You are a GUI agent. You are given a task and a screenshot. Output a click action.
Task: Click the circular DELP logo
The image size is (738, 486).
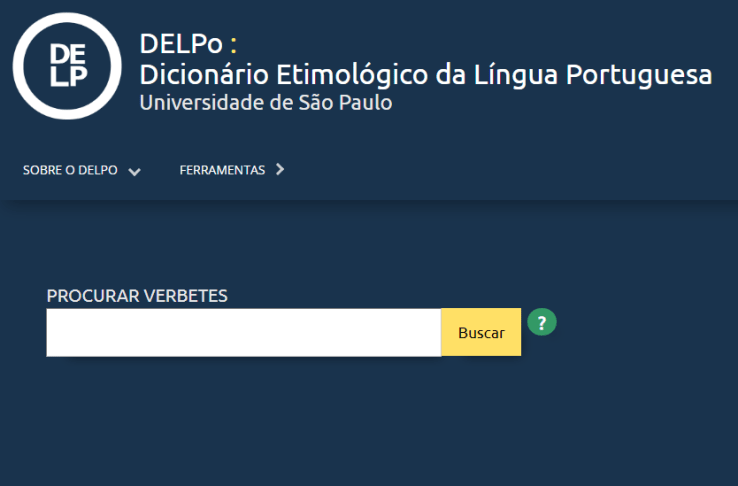coord(66,67)
